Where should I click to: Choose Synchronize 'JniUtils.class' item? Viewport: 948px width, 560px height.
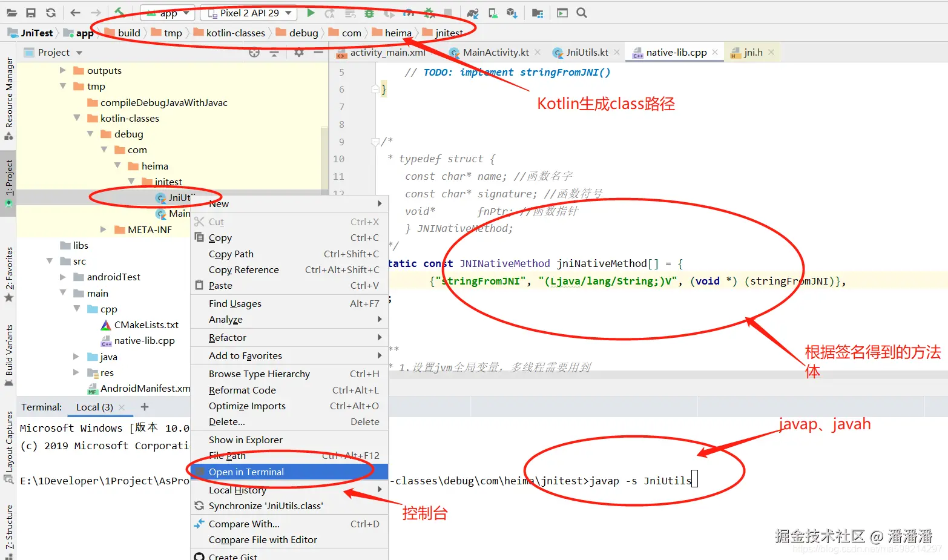pyautogui.click(x=289, y=506)
